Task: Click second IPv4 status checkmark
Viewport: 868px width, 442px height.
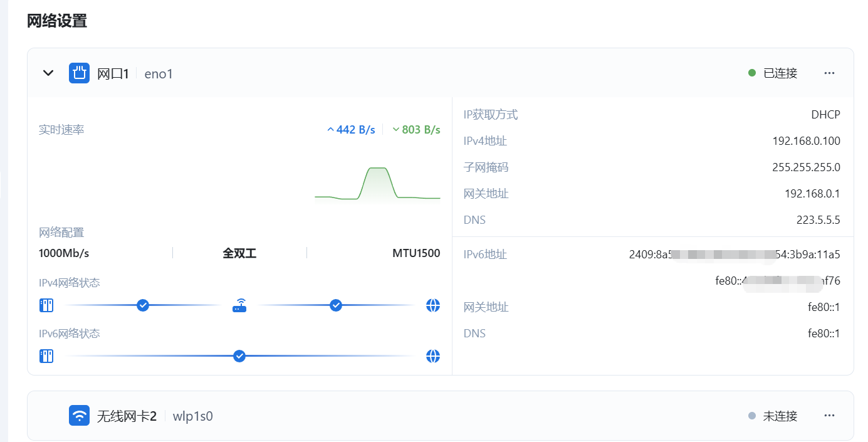Action: pyautogui.click(x=336, y=305)
